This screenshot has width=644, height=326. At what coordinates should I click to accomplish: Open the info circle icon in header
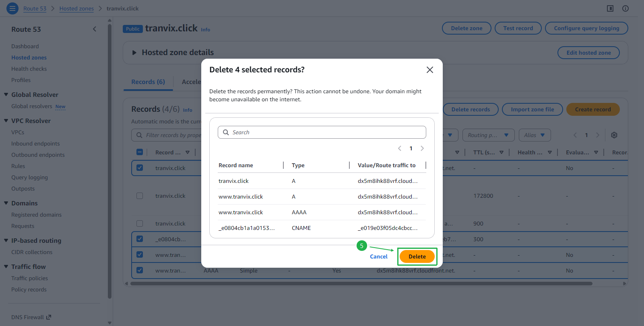(625, 8)
